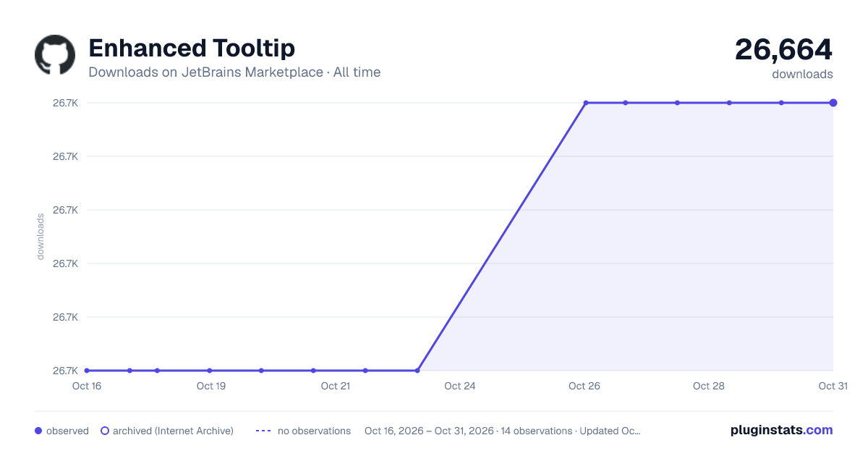The height and width of the screenshot is (456, 868).
Task: Click the 26,664 total downloads figure
Action: point(784,50)
